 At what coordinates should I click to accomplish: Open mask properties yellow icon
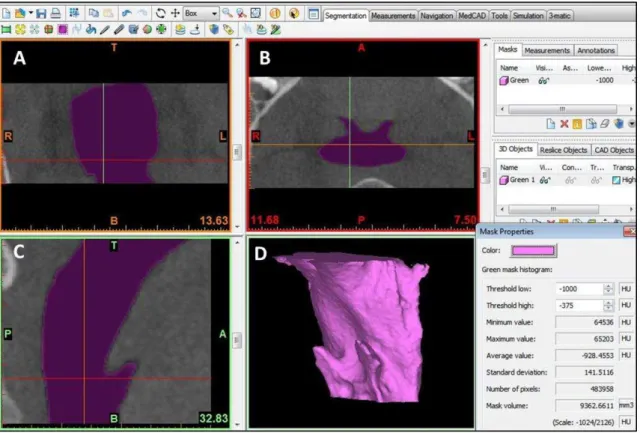click(578, 124)
